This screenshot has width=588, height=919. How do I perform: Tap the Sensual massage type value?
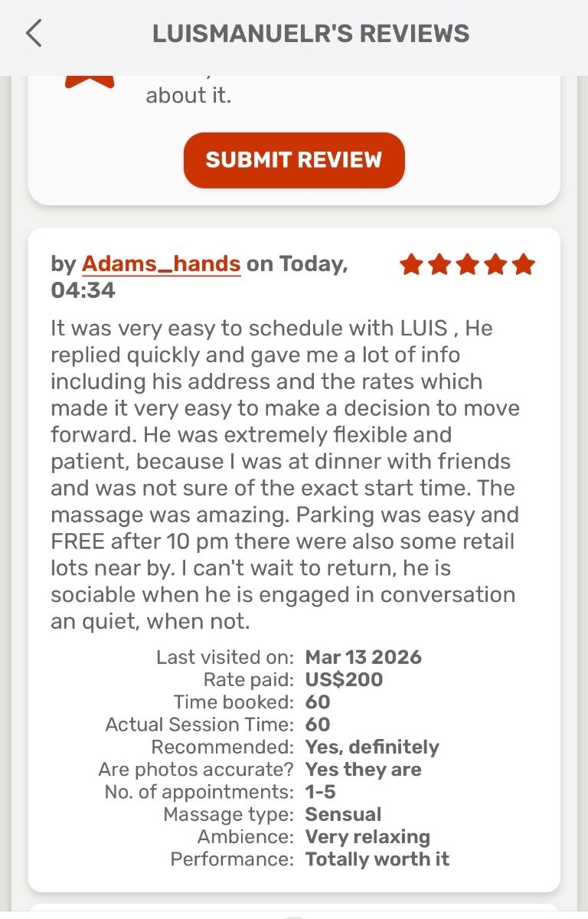(x=343, y=814)
